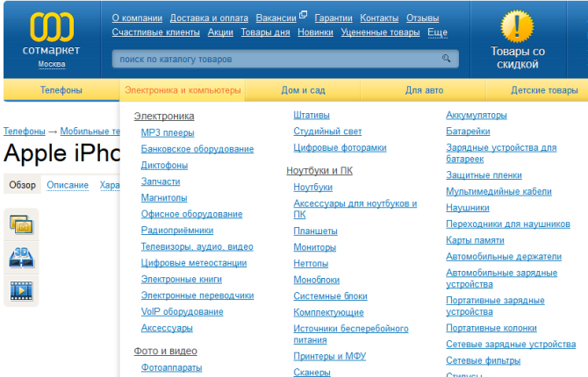Screen dimensions: 588x377
Task: Open the Акции link
Action: click(220, 32)
